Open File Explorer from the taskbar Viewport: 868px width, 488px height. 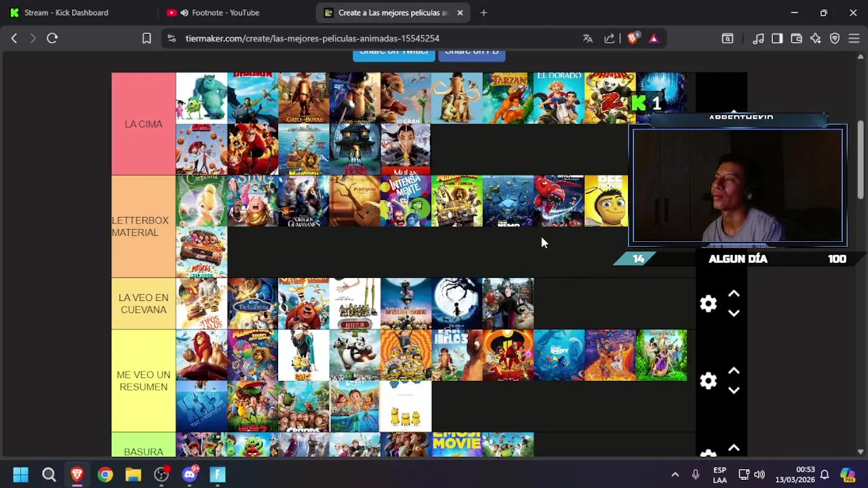[133, 474]
